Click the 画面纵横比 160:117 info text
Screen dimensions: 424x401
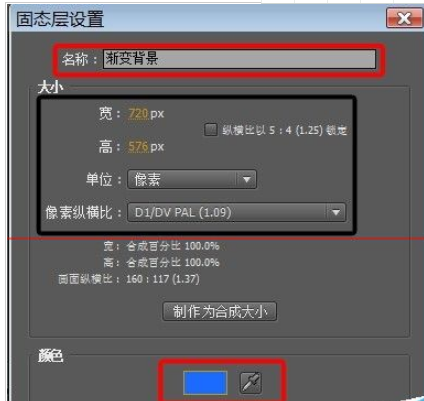pyautogui.click(x=129, y=279)
